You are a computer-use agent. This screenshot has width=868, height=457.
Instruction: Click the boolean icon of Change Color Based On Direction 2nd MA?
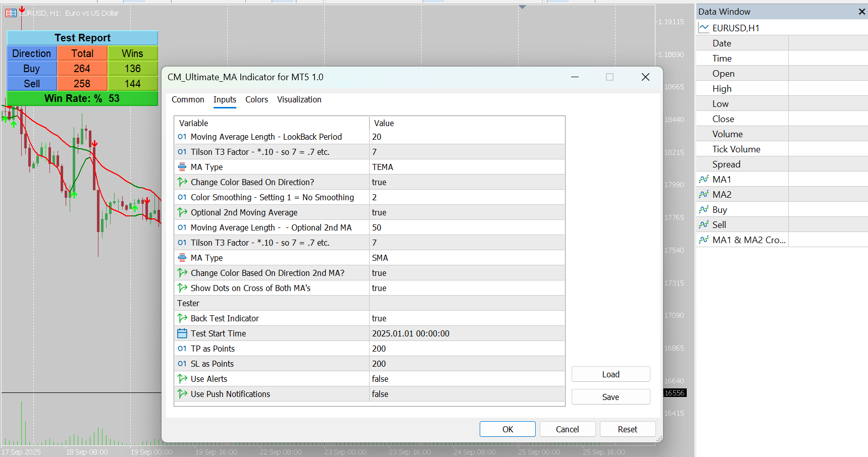(182, 273)
